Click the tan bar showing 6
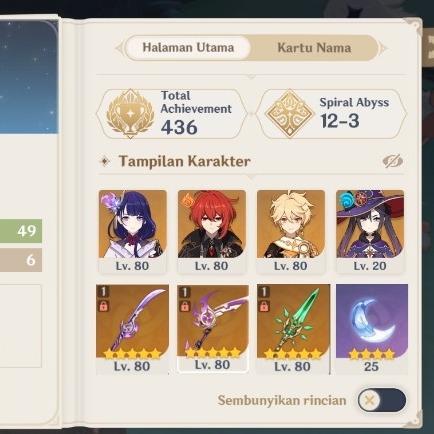Viewport: 434px width, 434px height. pyautogui.click(x=21, y=260)
